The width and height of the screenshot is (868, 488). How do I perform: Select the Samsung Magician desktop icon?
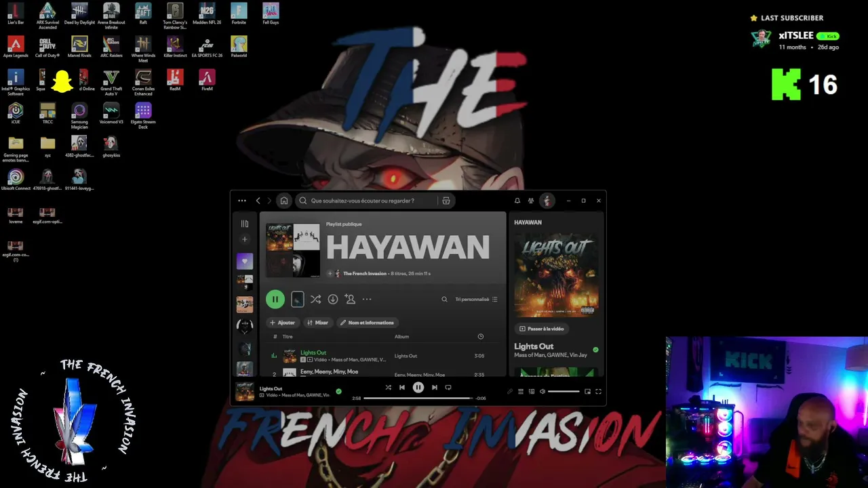(79, 115)
